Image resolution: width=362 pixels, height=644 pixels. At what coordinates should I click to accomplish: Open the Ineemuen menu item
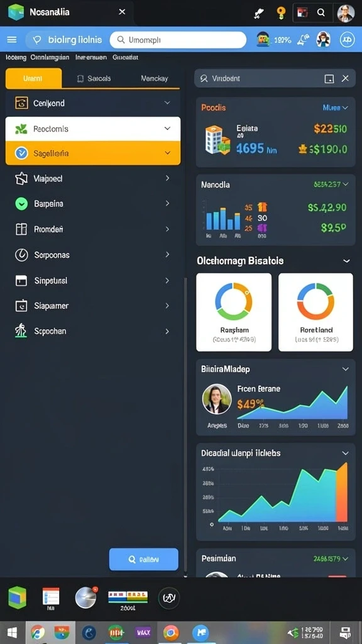coord(91,57)
